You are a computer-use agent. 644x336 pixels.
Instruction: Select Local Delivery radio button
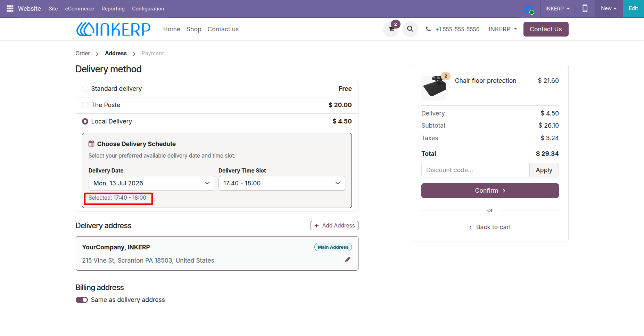85,121
